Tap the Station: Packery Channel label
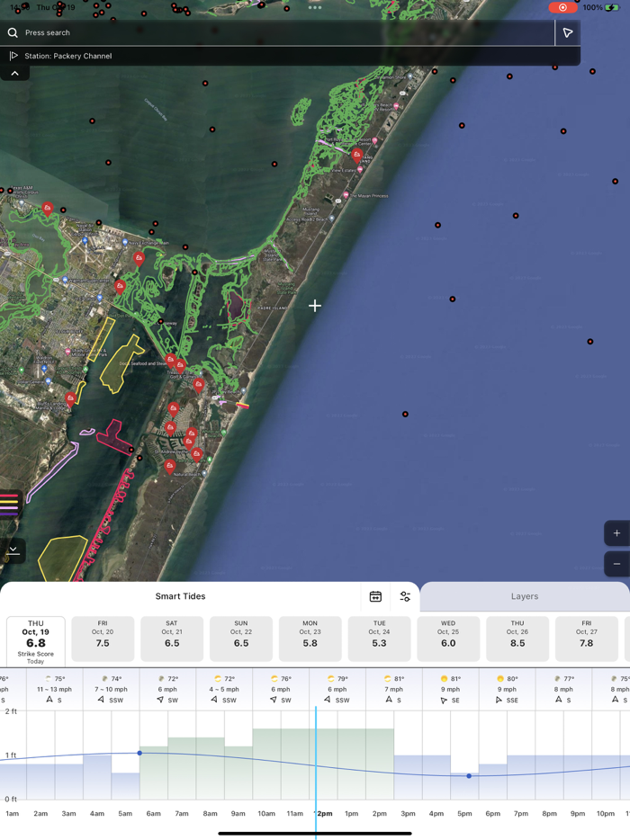Viewport: 630px width, 840px height. coord(68,56)
